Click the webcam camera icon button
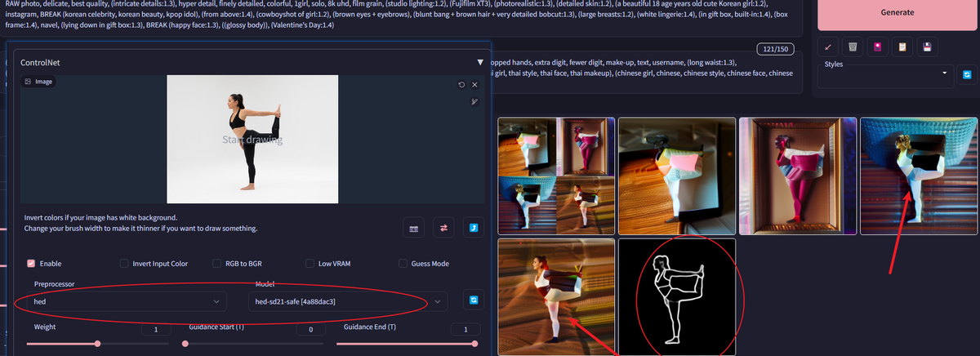Viewport: 980px width, 356px height. 414,229
